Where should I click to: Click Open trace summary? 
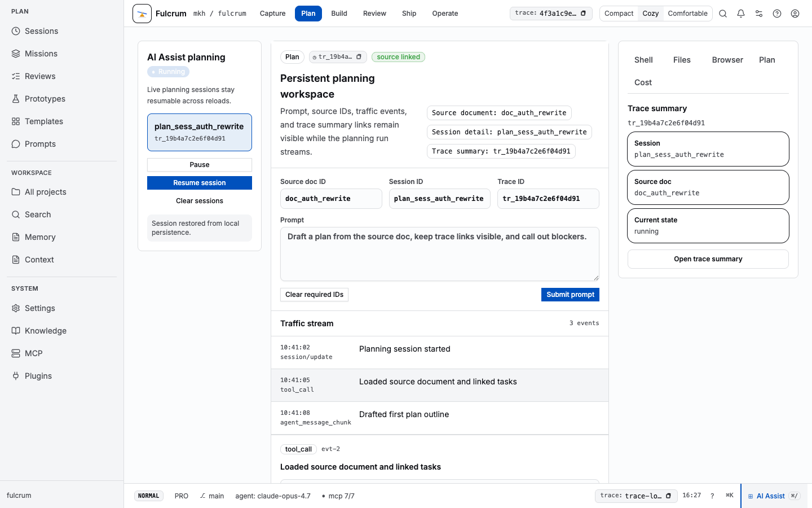coord(708,259)
